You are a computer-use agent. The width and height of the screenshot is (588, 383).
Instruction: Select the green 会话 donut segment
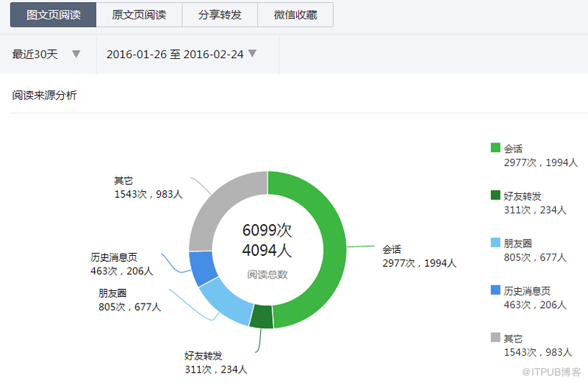coord(334,248)
